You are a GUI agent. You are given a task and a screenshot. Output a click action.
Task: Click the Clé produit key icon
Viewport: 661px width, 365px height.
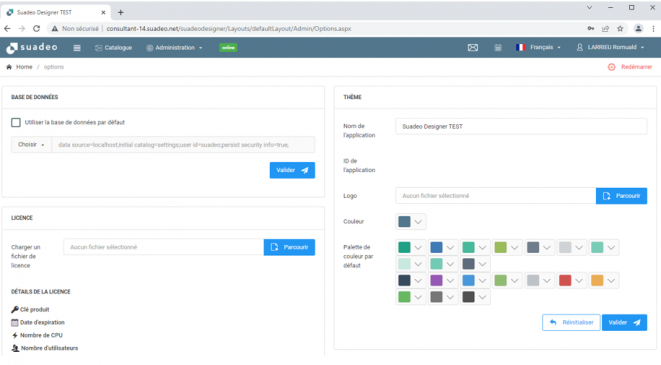15,309
